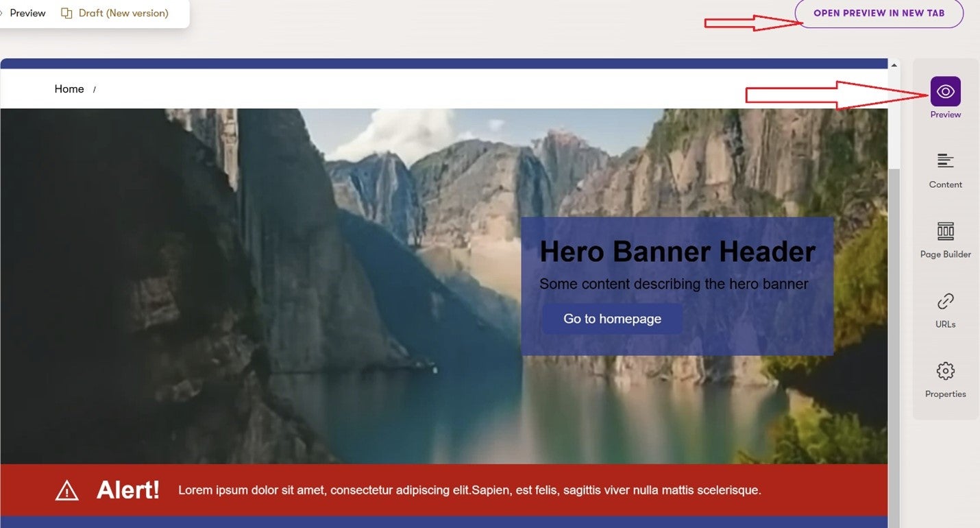Click the scrollbar up arrow
The width and height of the screenshot is (980, 528).
[x=894, y=65]
